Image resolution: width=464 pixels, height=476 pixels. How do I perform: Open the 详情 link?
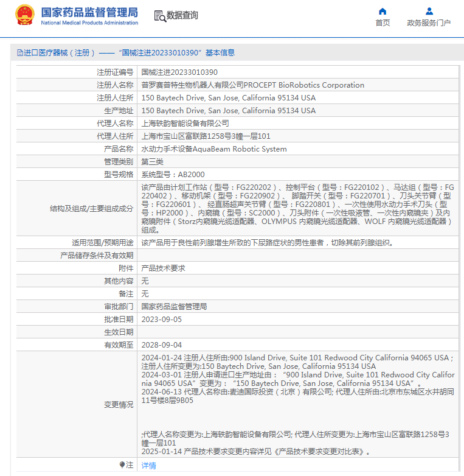[148, 466]
